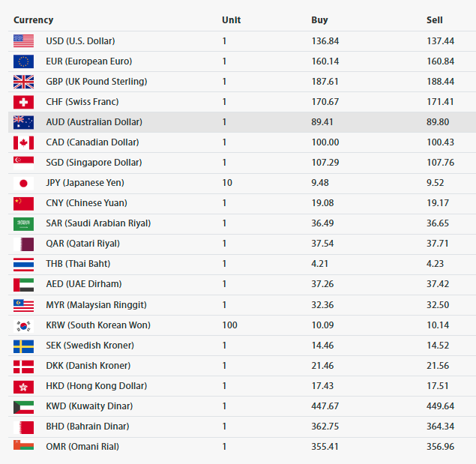Viewport: 476px width, 464px height.
Task: Select the UK flag icon
Action: 23,82
